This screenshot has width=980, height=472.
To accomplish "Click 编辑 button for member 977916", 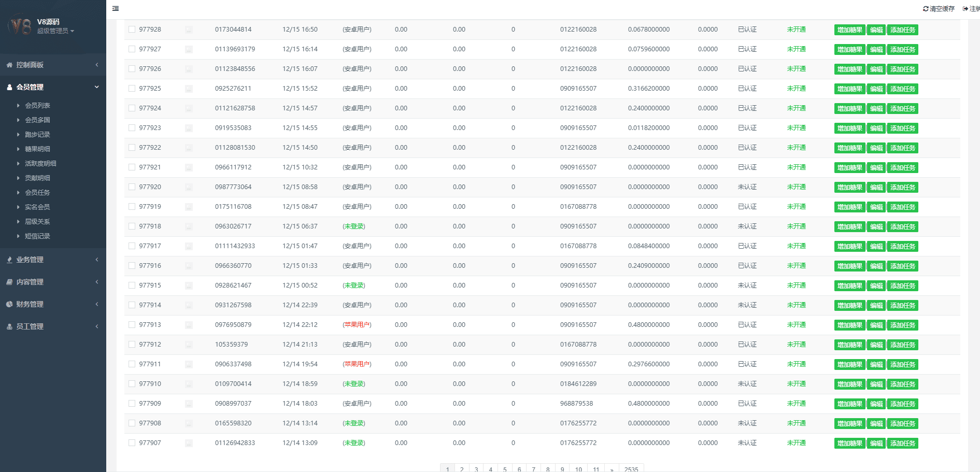I will coord(876,266).
